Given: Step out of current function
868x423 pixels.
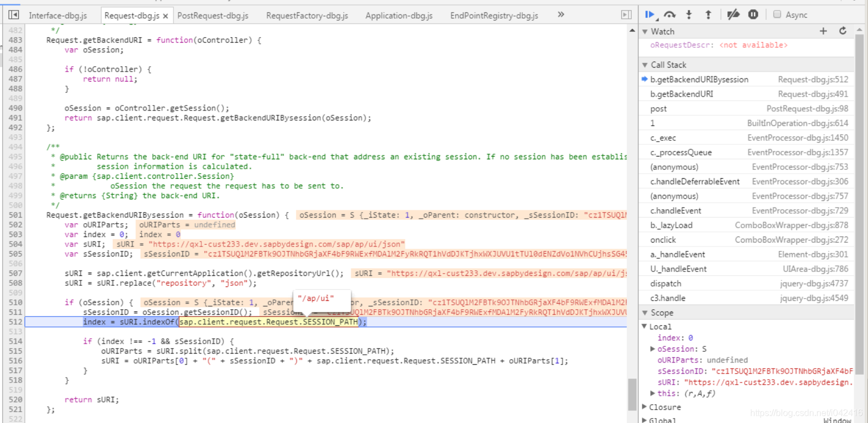Looking at the screenshot, I should coord(708,15).
